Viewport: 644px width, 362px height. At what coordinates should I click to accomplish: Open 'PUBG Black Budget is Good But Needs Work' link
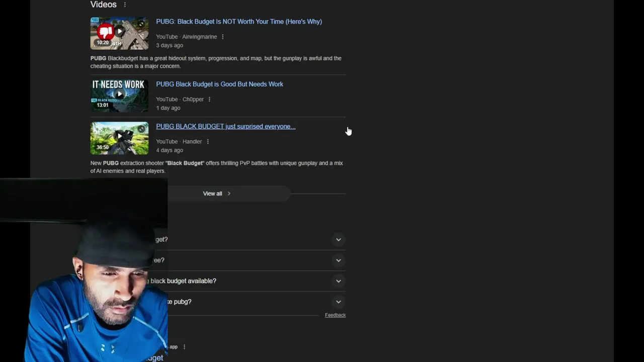click(x=219, y=84)
